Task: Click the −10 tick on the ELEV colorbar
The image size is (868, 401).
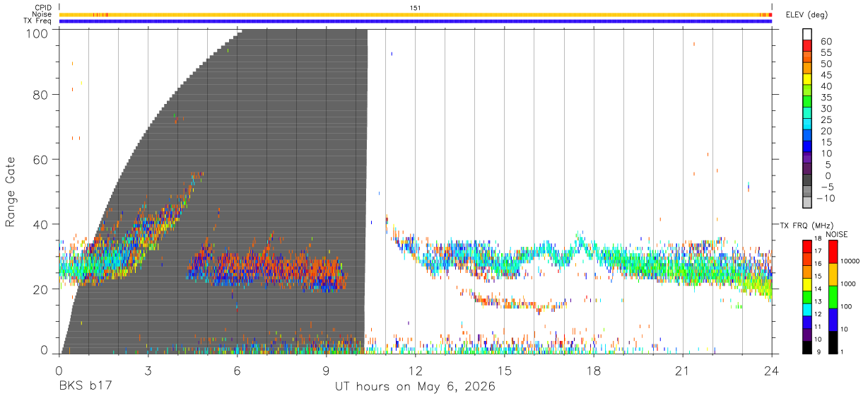Action: pyautogui.click(x=825, y=198)
